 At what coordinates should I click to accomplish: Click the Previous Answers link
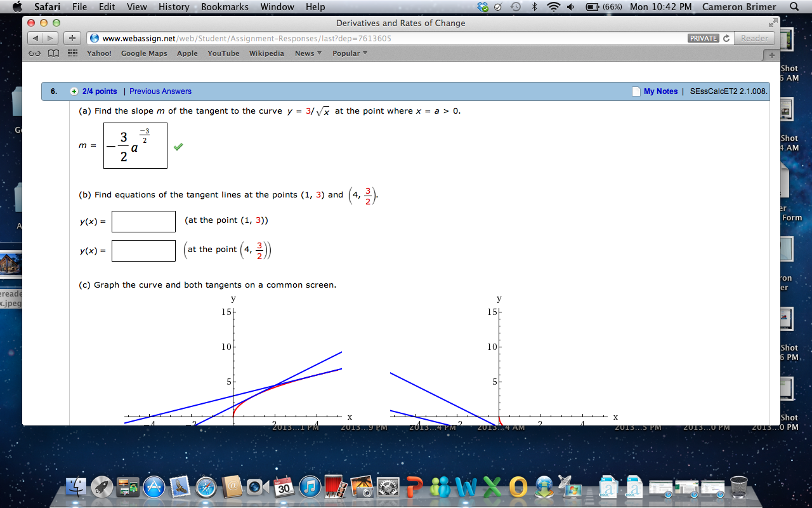(x=160, y=91)
